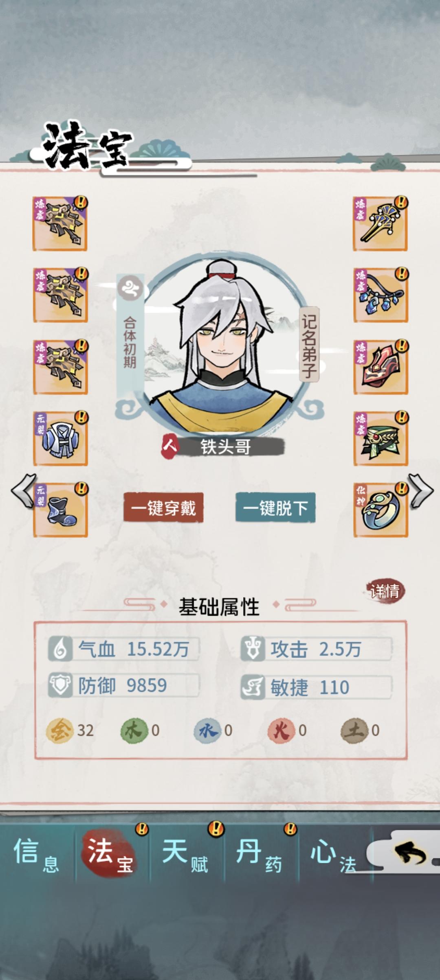440x980 pixels.
Task: Select the blue robe equipment slot
Action: coord(60,439)
